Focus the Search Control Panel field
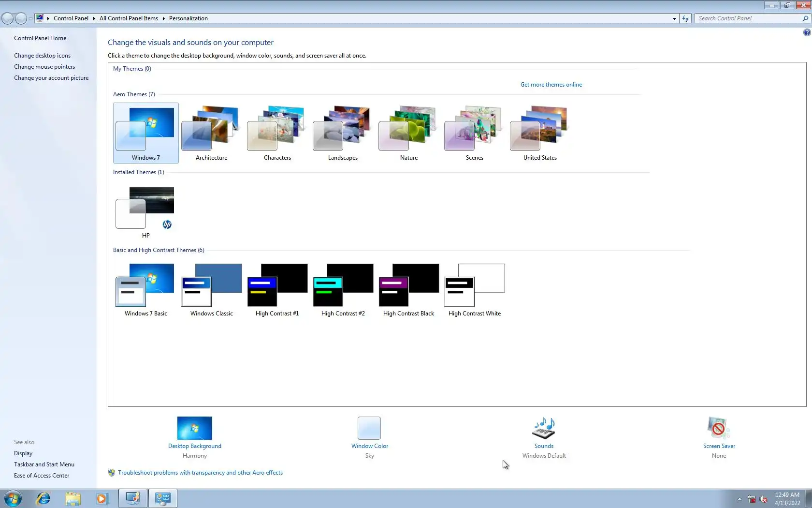 [748, 18]
